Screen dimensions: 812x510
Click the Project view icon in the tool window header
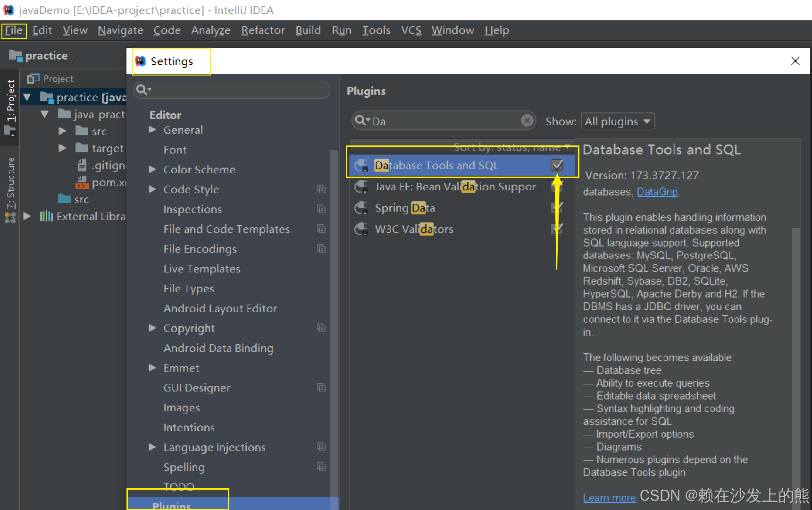33,78
